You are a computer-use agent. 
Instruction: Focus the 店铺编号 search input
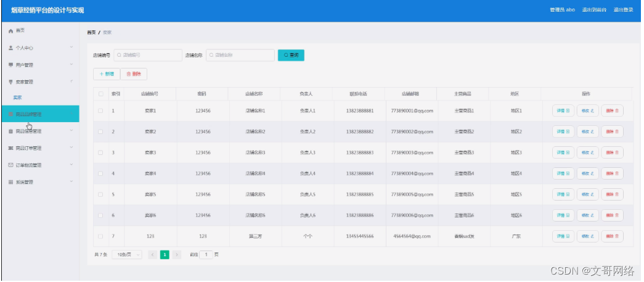click(x=148, y=55)
